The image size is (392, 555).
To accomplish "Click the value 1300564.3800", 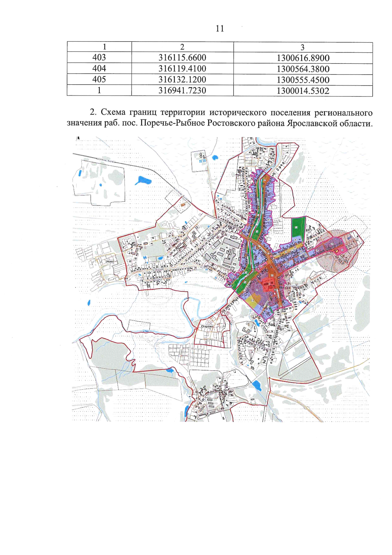I will point(303,69).
